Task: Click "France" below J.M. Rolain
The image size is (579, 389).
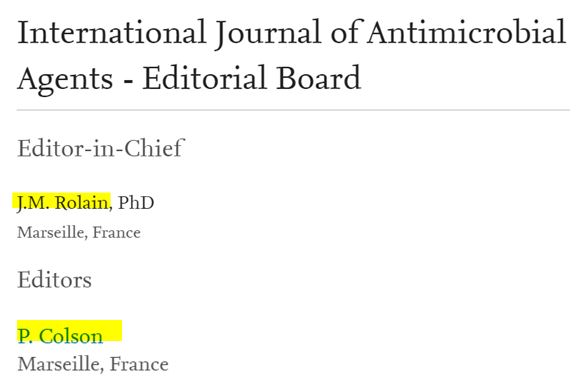Action: point(116,233)
